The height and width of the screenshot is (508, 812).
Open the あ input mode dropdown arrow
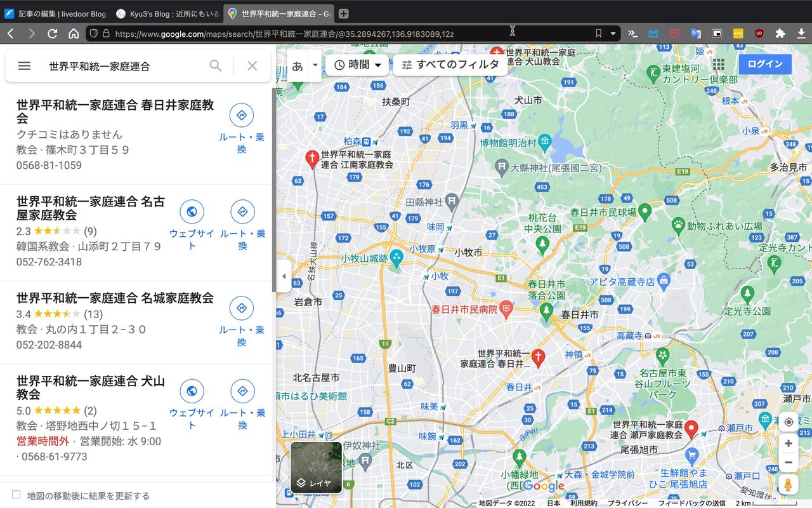315,66
